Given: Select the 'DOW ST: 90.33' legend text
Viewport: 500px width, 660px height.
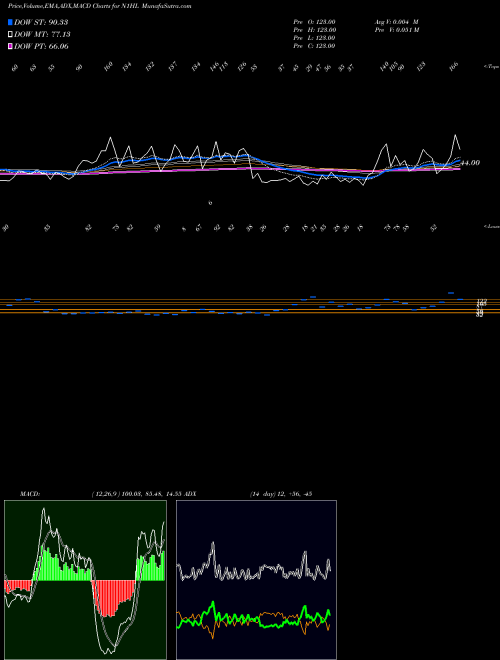Looking at the screenshot, I should (41, 22).
